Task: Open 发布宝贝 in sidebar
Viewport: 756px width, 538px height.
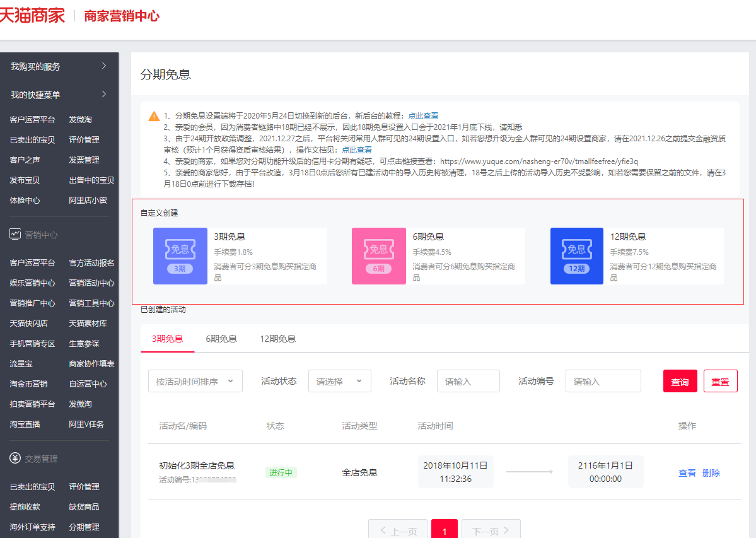Action: pyautogui.click(x=25, y=180)
